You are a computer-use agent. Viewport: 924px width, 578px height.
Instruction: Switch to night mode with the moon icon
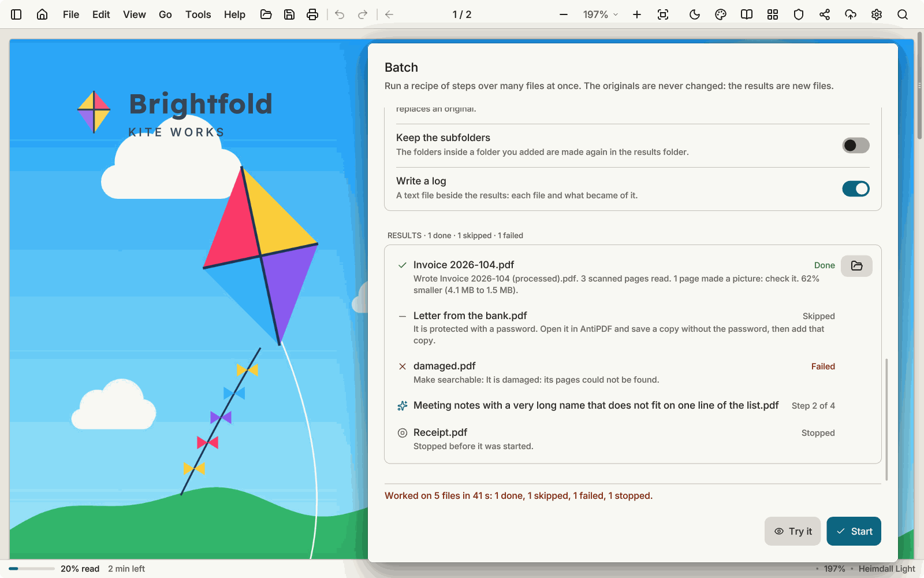pyautogui.click(x=695, y=14)
